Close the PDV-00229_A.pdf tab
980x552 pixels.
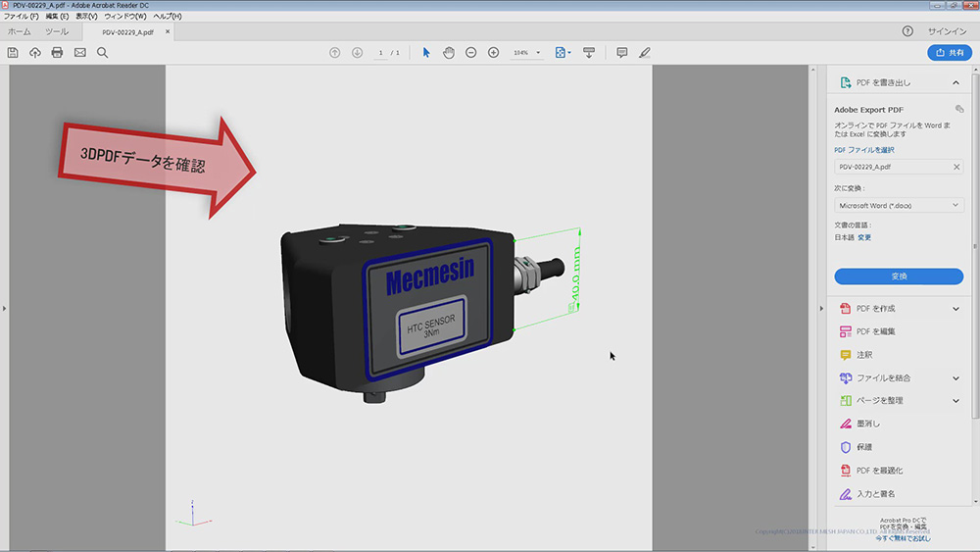pyautogui.click(x=168, y=31)
